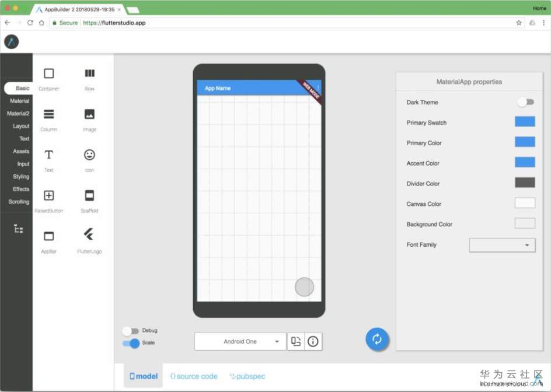The height and width of the screenshot is (392, 551).
Task: Select the AppBar widget icon
Action: point(49,236)
